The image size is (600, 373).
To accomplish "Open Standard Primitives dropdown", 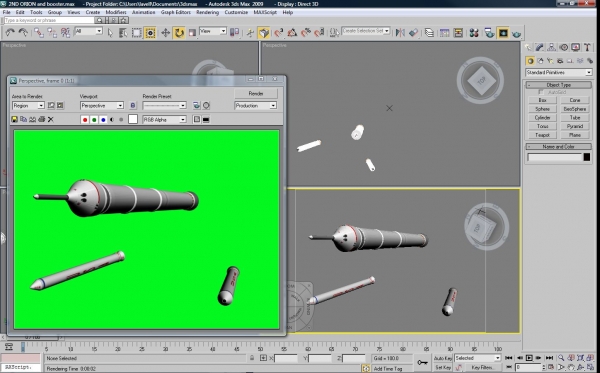I will click(559, 72).
